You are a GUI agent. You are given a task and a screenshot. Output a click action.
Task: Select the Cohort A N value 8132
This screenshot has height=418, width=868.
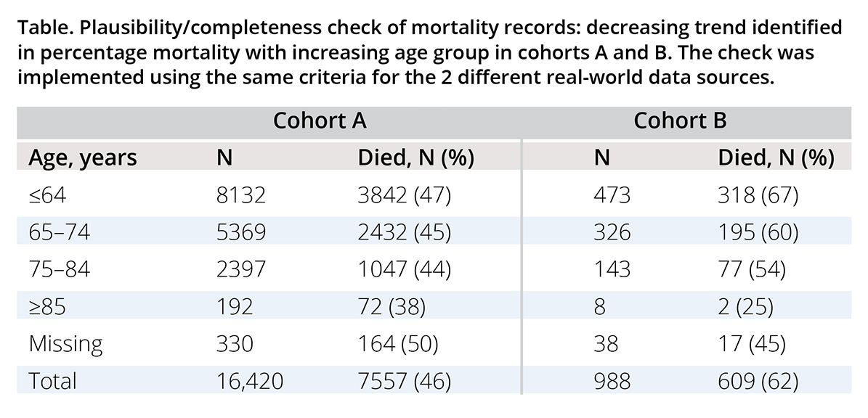coord(241,195)
